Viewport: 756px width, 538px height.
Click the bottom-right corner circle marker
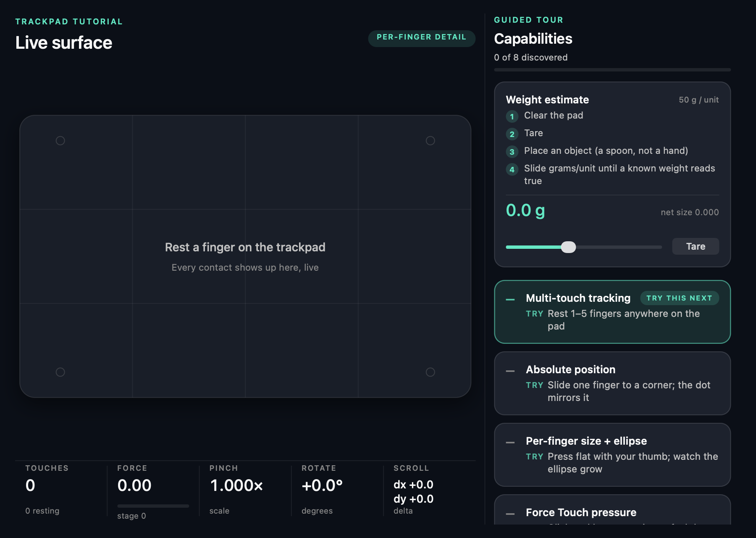[x=430, y=372]
